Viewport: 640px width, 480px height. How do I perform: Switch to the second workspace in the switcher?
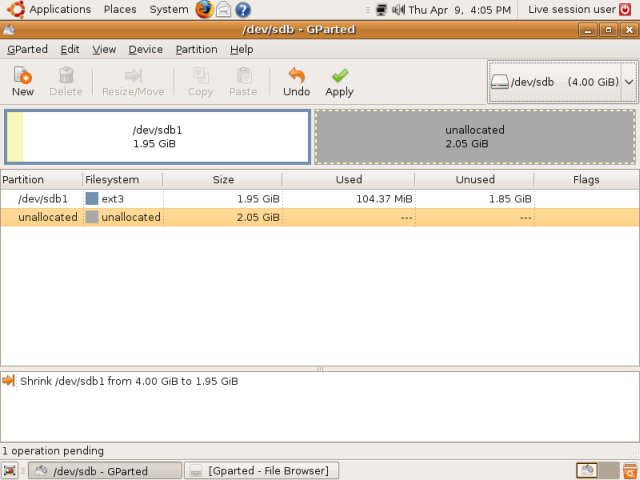click(609, 470)
